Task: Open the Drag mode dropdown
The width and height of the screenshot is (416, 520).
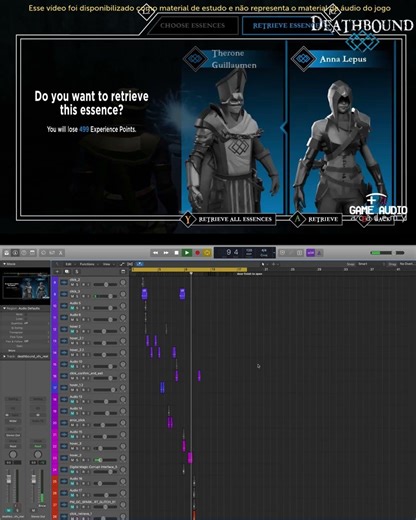Action: click(x=407, y=264)
